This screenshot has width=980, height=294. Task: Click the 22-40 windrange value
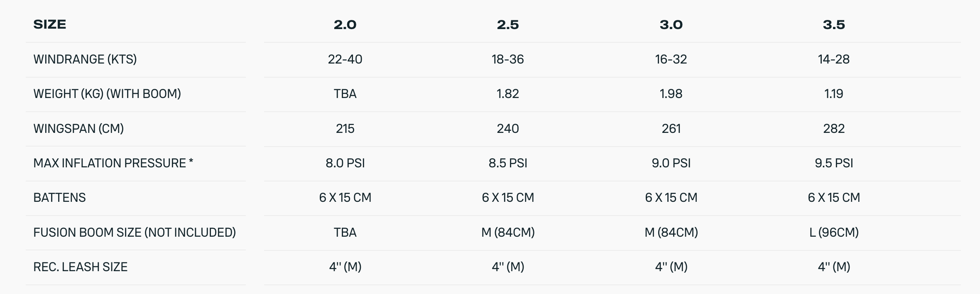tap(345, 59)
